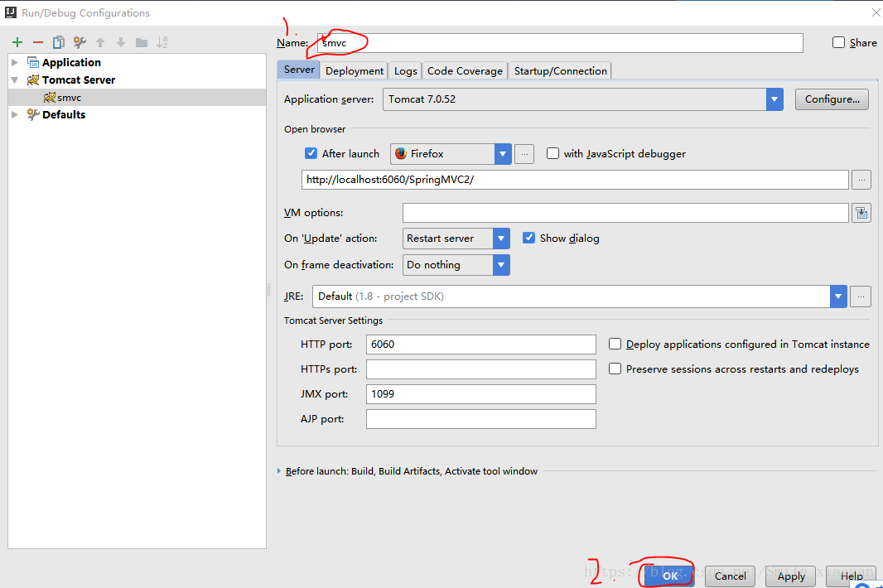Viewport: 883px width, 588px height.
Task: Click the JMX port field
Action: pyautogui.click(x=481, y=393)
